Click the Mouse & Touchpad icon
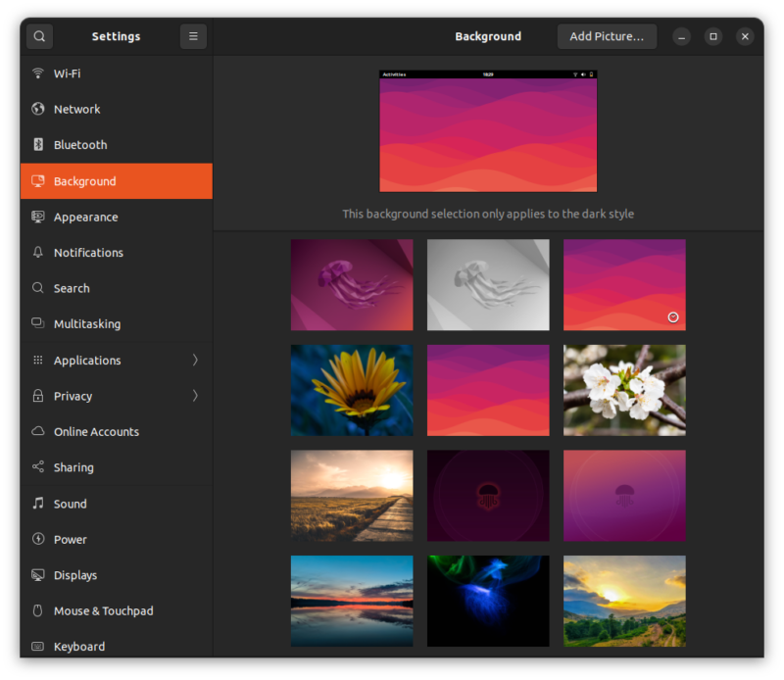Image resolution: width=784 pixels, height=680 pixels. (x=38, y=610)
